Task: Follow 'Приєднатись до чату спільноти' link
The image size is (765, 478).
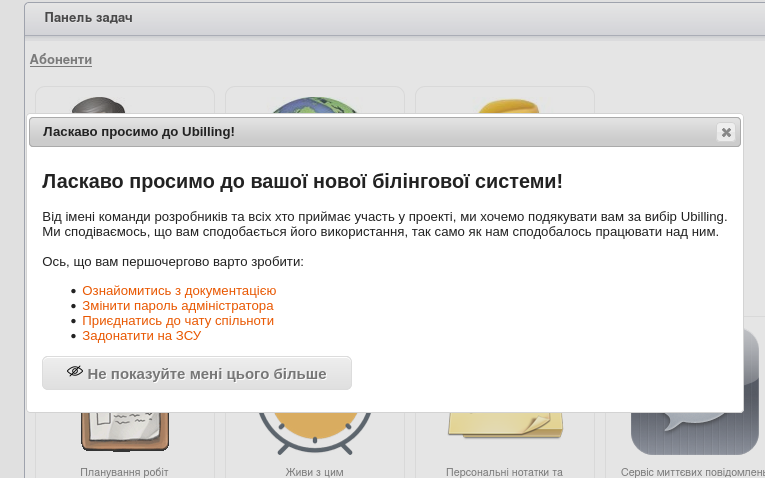Action: pos(178,321)
